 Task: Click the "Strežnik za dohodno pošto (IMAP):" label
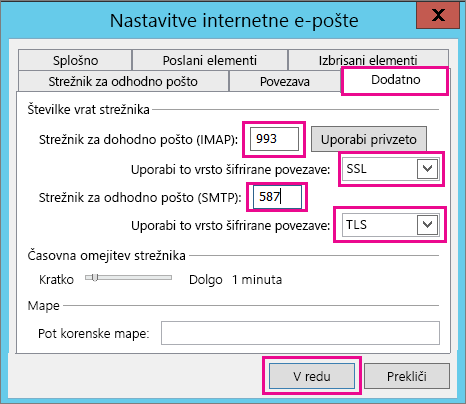click(138, 139)
